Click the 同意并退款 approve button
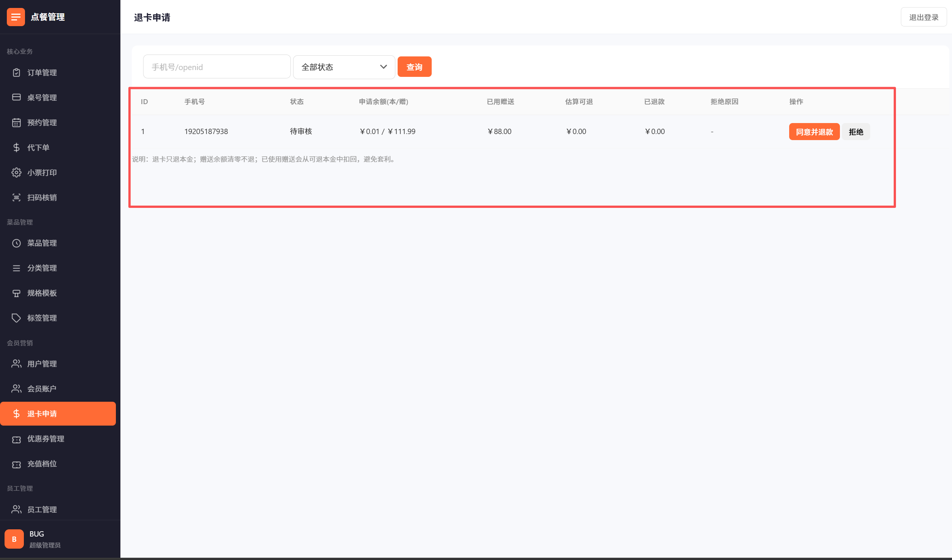Screen dimensions: 952x560 pyautogui.click(x=814, y=132)
